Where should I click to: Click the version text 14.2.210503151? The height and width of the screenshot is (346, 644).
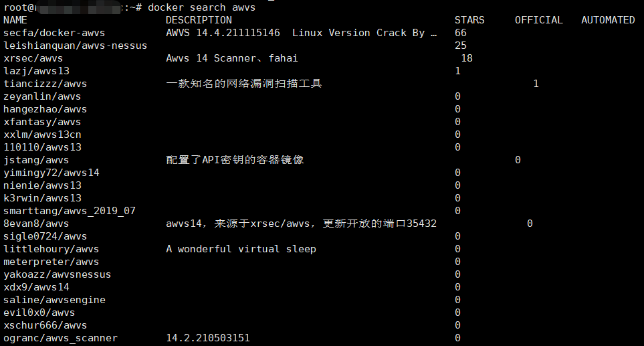(208, 338)
